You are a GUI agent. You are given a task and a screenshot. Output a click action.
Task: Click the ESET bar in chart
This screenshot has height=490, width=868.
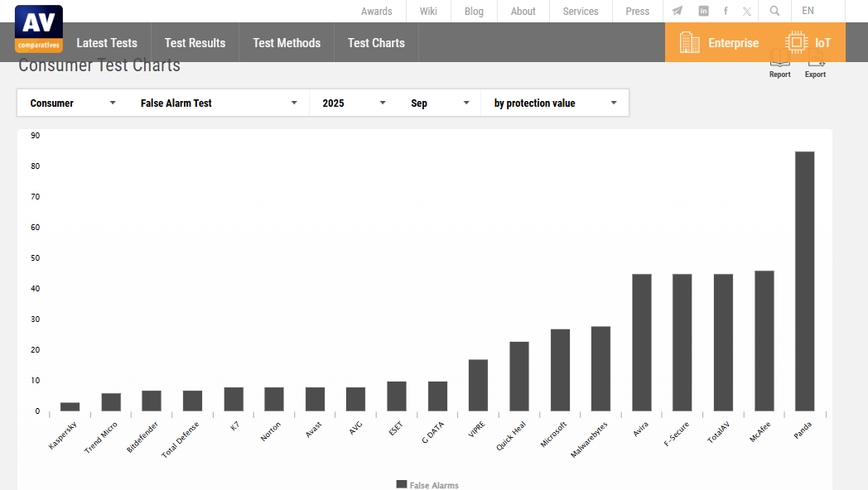[x=397, y=396]
